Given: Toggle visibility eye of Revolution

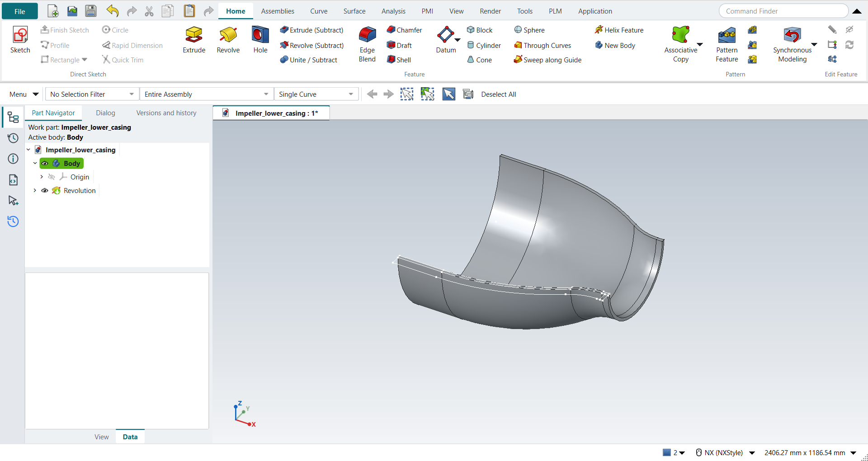Looking at the screenshot, I should (45, 191).
